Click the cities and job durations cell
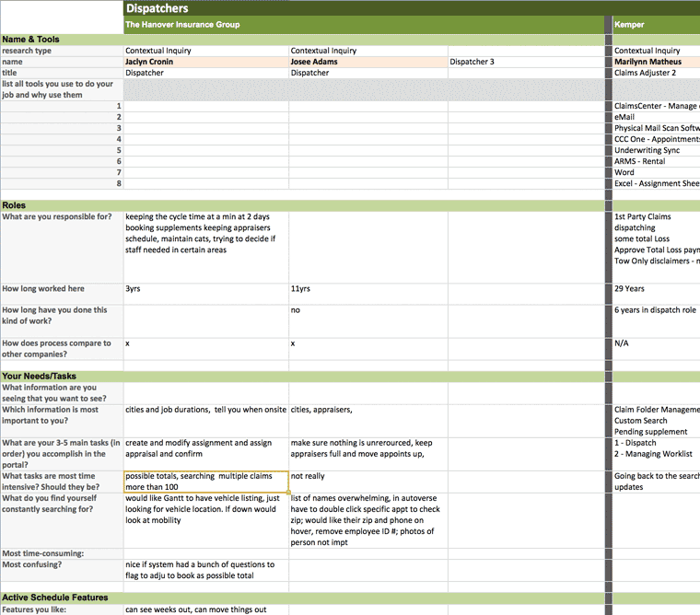The image size is (700, 615). click(x=206, y=421)
